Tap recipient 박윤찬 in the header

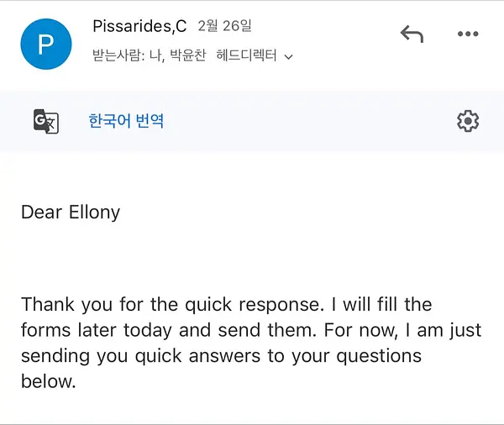pos(187,55)
